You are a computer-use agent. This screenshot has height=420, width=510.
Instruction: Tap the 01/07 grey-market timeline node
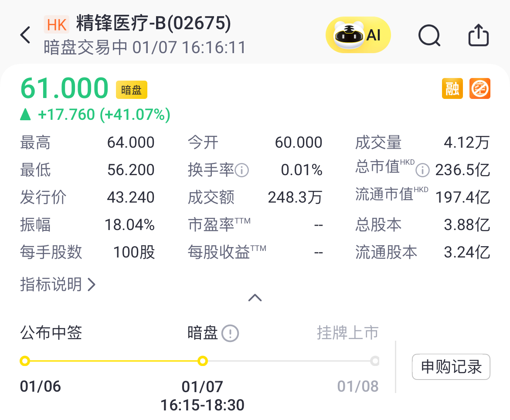tap(202, 361)
